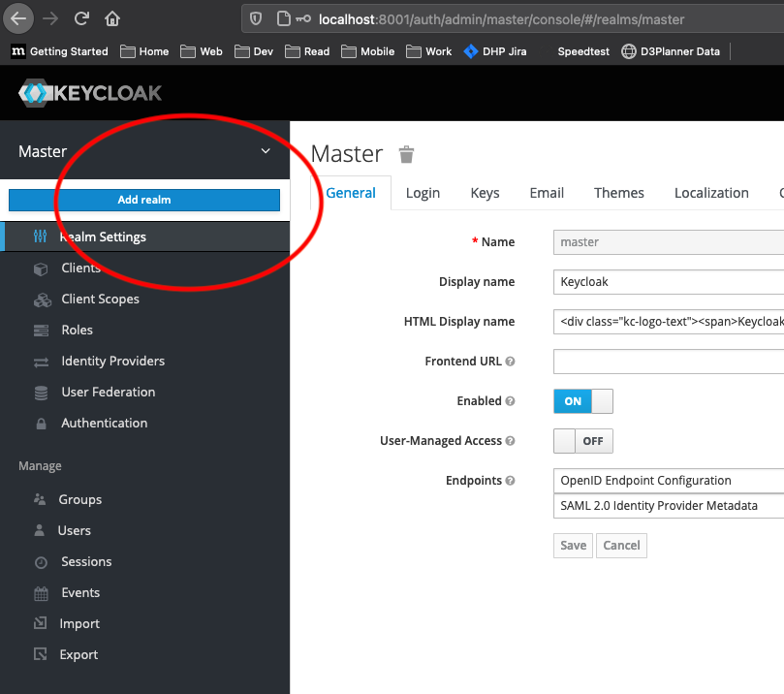The width and height of the screenshot is (784, 694).
Task: Click the Authentication lock icon
Action: coord(41,424)
